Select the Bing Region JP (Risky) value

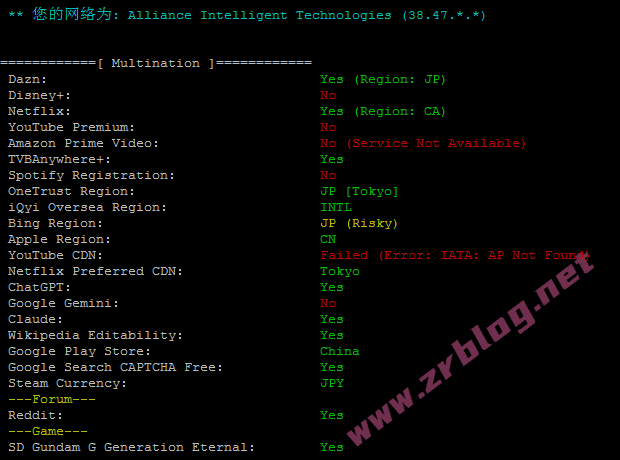(359, 223)
